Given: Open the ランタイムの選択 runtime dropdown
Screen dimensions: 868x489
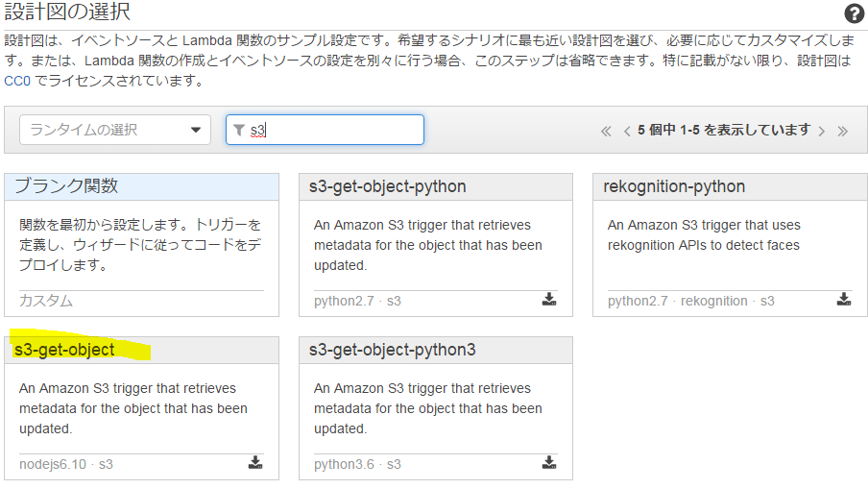Looking at the screenshot, I should coord(115,130).
